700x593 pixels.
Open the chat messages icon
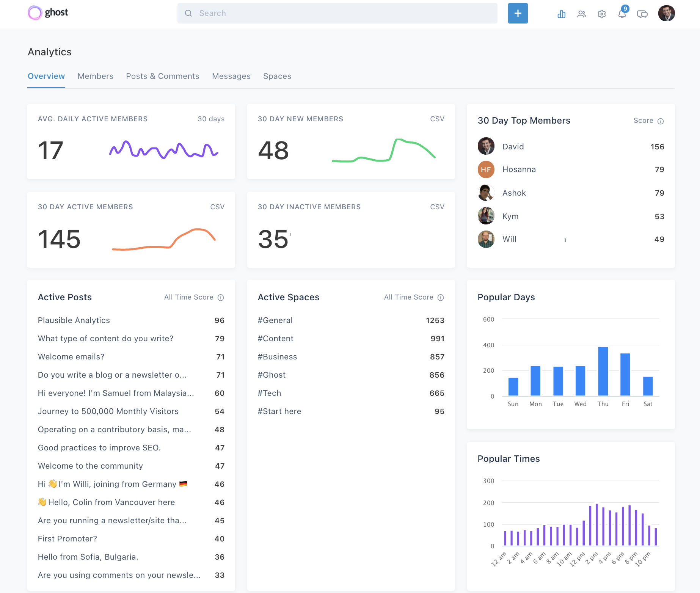(642, 13)
